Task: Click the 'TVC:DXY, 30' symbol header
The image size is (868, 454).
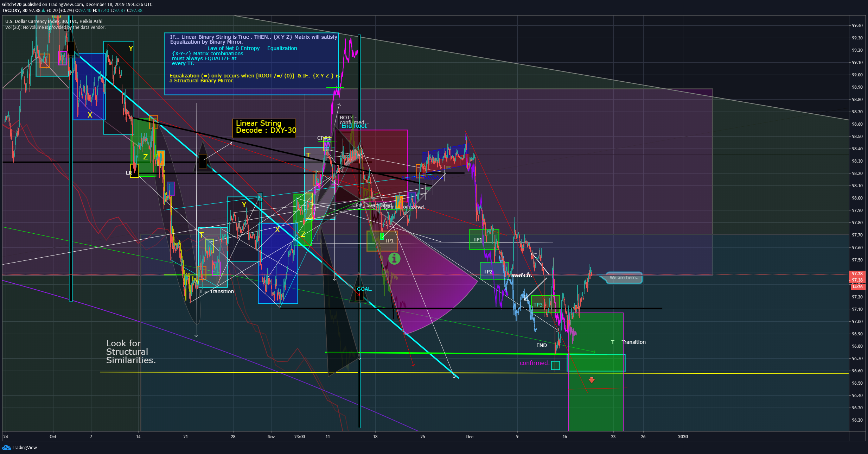Action: pyautogui.click(x=15, y=11)
